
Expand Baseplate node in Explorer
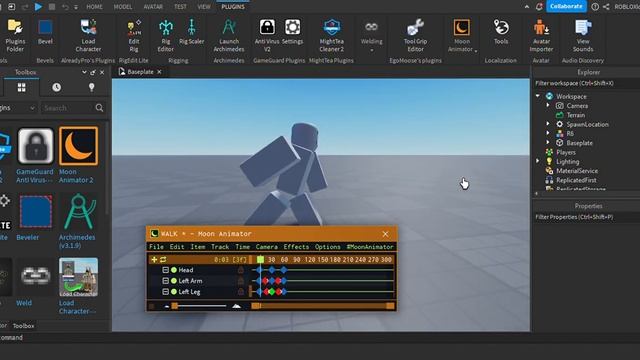[x=548, y=142]
